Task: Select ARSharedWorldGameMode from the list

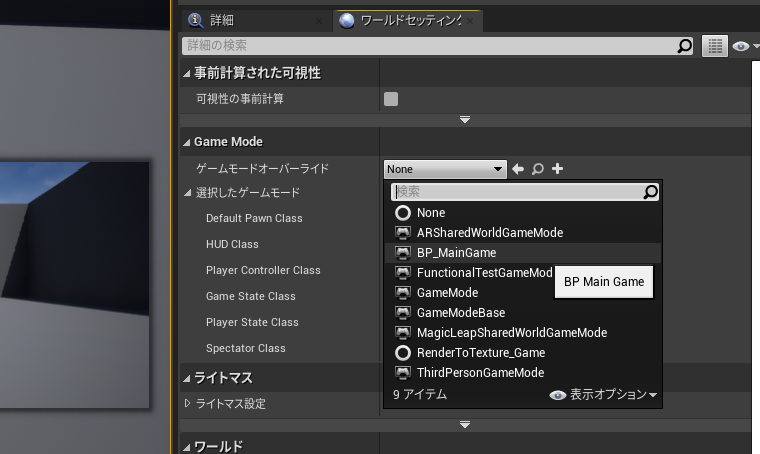Action: tap(523, 233)
